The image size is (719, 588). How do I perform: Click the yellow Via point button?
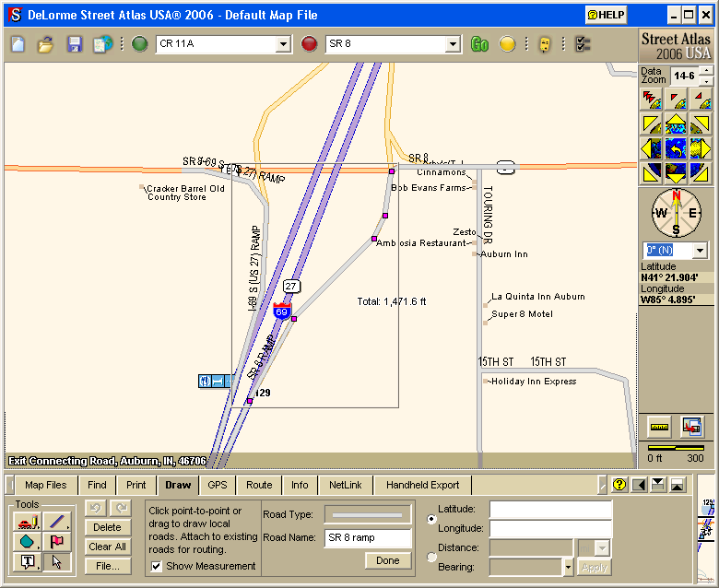[x=507, y=44]
